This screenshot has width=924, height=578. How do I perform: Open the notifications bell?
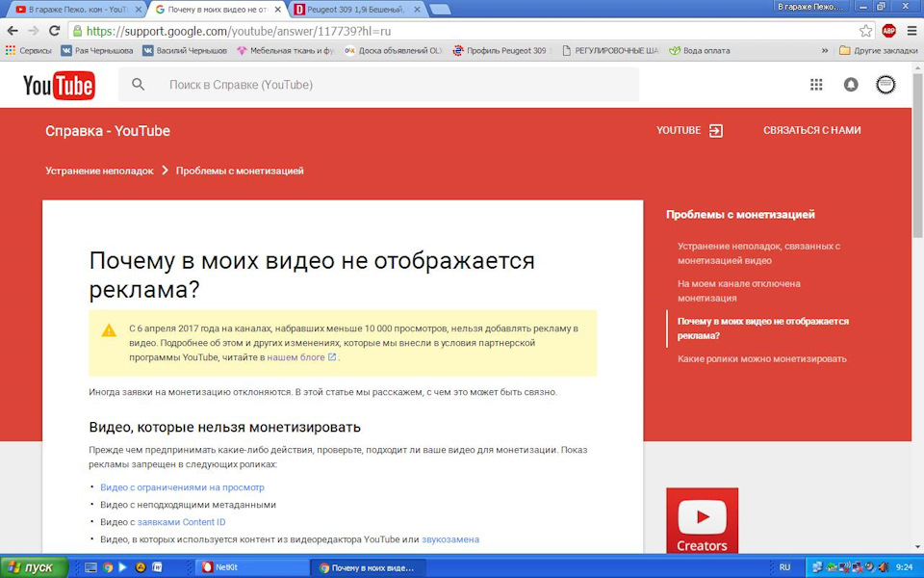click(x=851, y=85)
